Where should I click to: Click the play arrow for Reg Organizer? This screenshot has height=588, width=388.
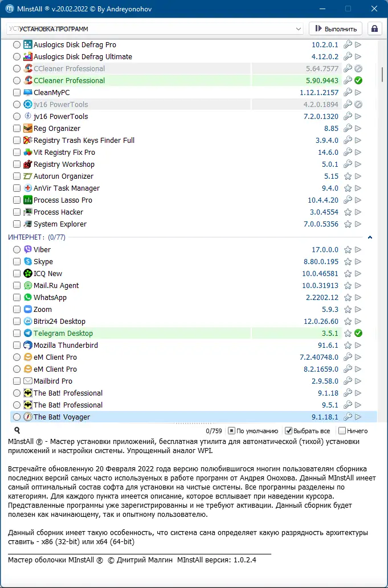(358, 129)
